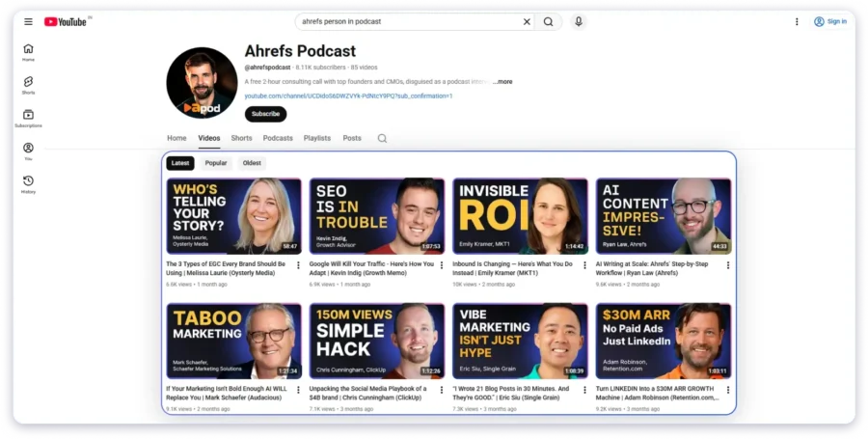
Task: Switch to the Podcasts tab
Action: pyautogui.click(x=278, y=138)
